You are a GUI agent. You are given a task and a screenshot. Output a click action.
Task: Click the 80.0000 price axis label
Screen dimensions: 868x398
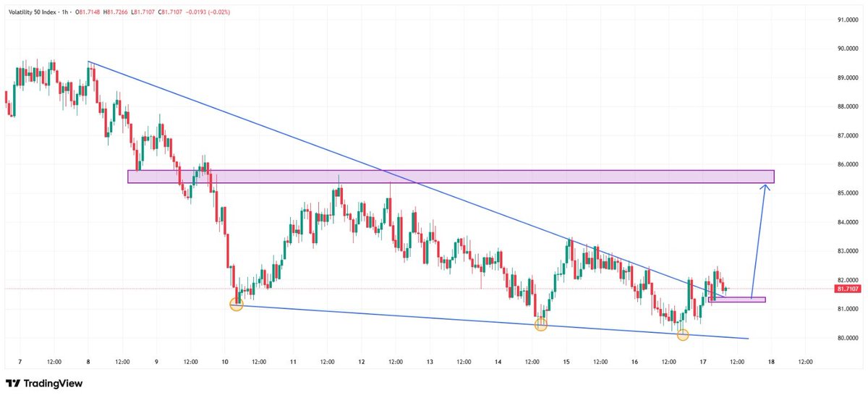click(846, 338)
